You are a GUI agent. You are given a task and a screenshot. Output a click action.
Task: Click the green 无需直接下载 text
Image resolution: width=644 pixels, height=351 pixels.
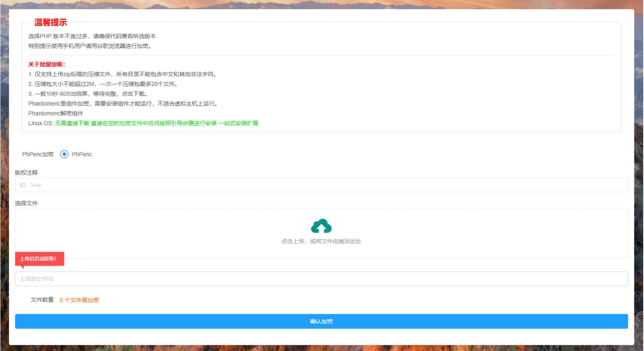pyautogui.click(x=72, y=123)
